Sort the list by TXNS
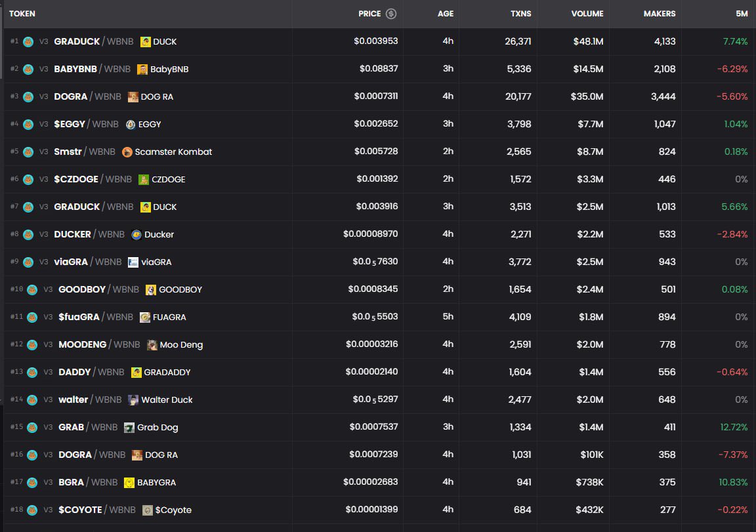 pyautogui.click(x=520, y=13)
